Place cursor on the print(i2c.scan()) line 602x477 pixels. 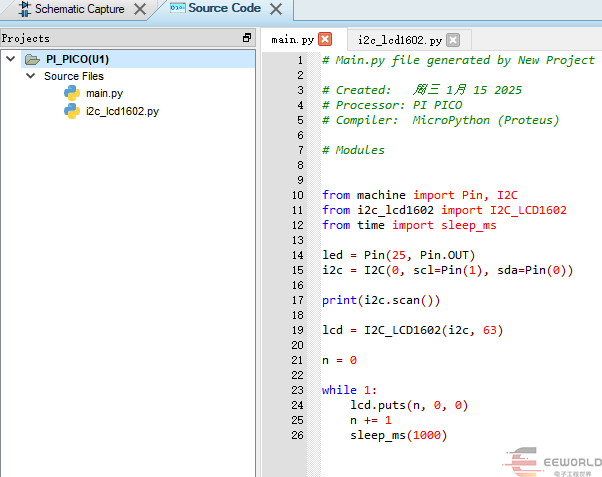pyautogui.click(x=380, y=300)
